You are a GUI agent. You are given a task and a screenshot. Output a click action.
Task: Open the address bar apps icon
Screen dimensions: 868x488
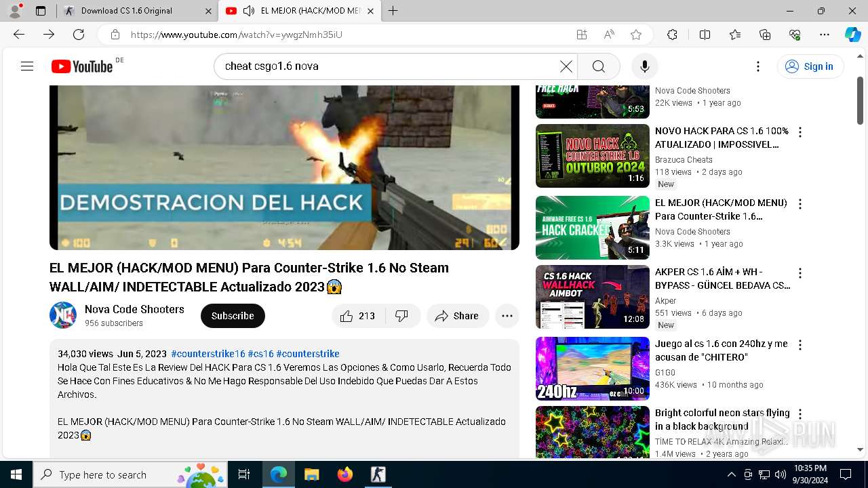[582, 35]
